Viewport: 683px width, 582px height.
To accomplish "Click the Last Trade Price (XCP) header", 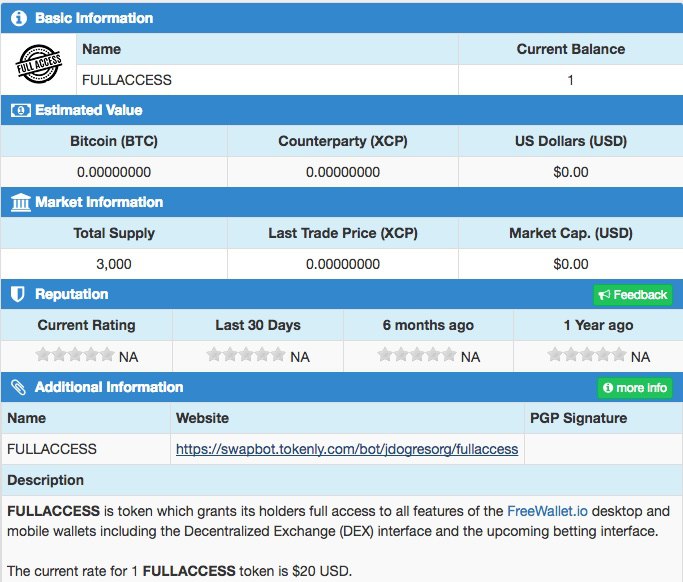I will click(343, 233).
